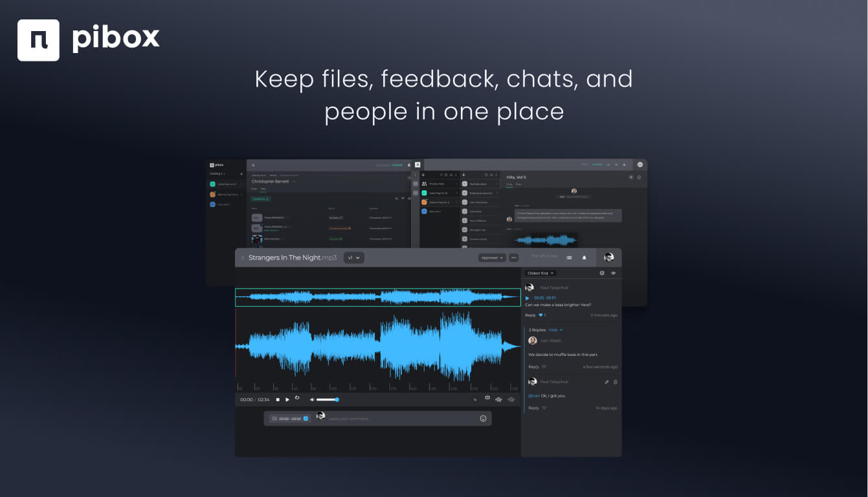The width and height of the screenshot is (868, 497).
Task: Delete Paul's reply using the trash icon
Action: point(616,382)
